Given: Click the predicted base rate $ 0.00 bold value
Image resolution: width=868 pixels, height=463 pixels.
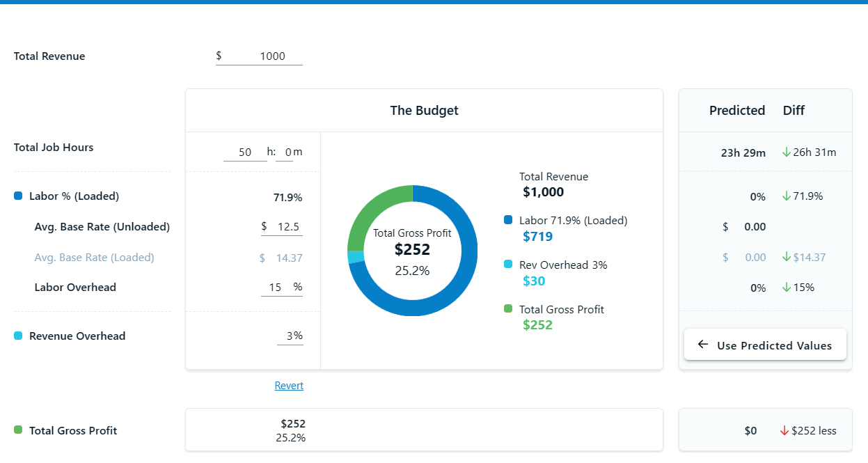Looking at the screenshot, I should click(755, 227).
